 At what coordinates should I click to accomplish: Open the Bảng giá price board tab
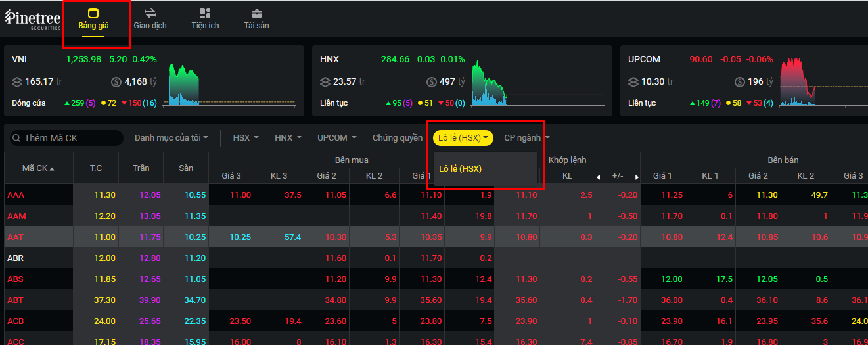[93, 20]
